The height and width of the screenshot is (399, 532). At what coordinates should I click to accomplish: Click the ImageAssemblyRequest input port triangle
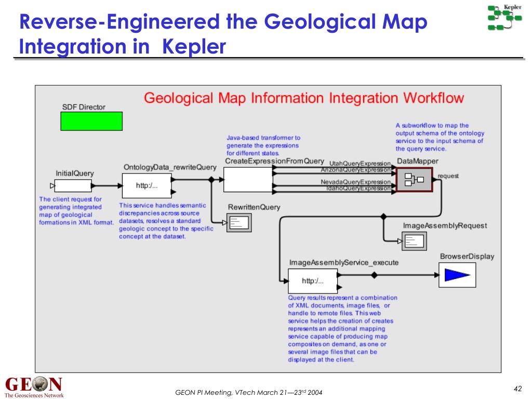coord(400,241)
